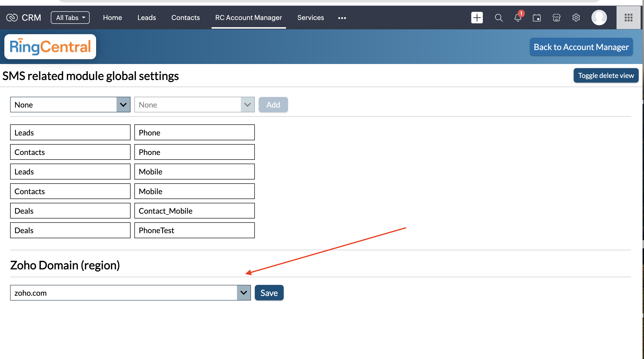Select the Contacts box paired with Mobile
This screenshot has width=644, height=359.
coord(70,191)
